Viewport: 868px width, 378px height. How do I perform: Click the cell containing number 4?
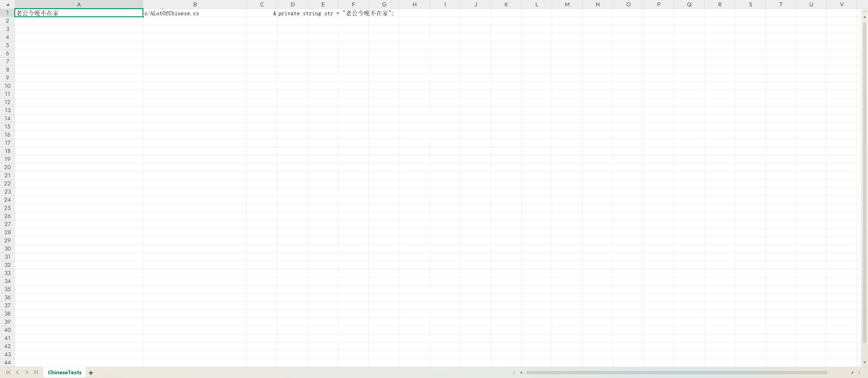click(x=262, y=13)
